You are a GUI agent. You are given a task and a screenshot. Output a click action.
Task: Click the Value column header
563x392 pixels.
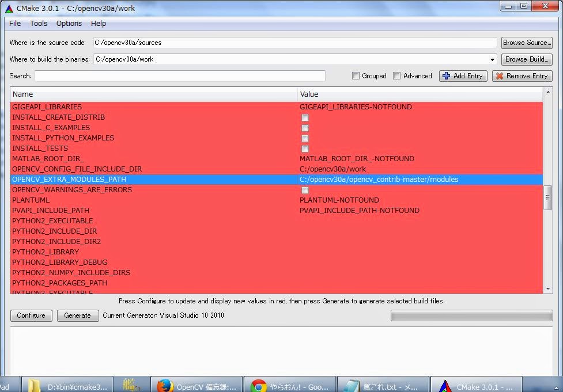[420, 94]
